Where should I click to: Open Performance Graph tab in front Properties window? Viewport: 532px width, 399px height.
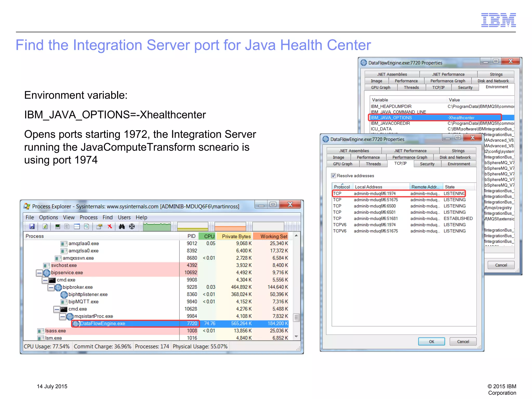[410, 157]
